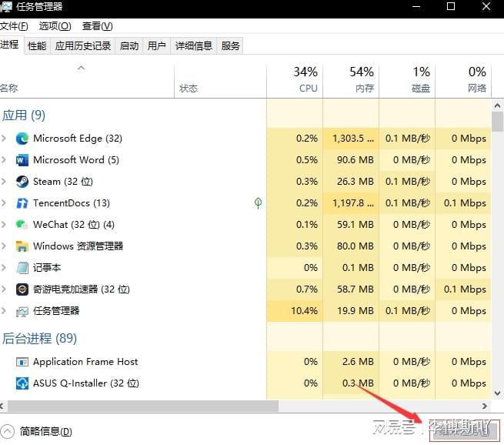The height and width of the screenshot is (445, 504).
Task: Click the 19.9 MB memory cell
Action: [x=351, y=311]
